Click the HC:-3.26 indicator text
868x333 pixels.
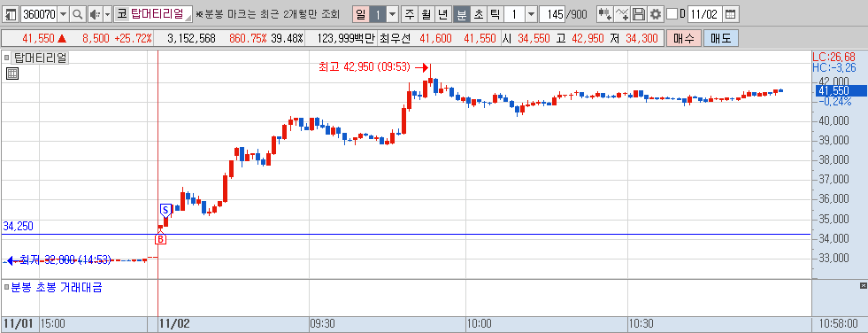[x=833, y=67]
